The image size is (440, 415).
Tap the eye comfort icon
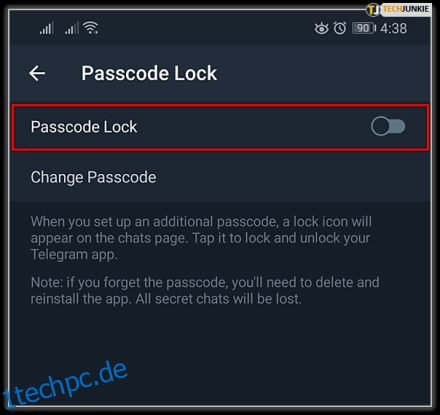pos(321,28)
